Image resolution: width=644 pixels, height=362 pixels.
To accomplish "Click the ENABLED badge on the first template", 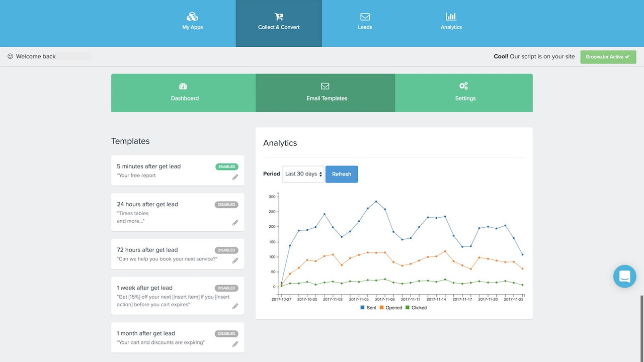I will pyautogui.click(x=226, y=166).
